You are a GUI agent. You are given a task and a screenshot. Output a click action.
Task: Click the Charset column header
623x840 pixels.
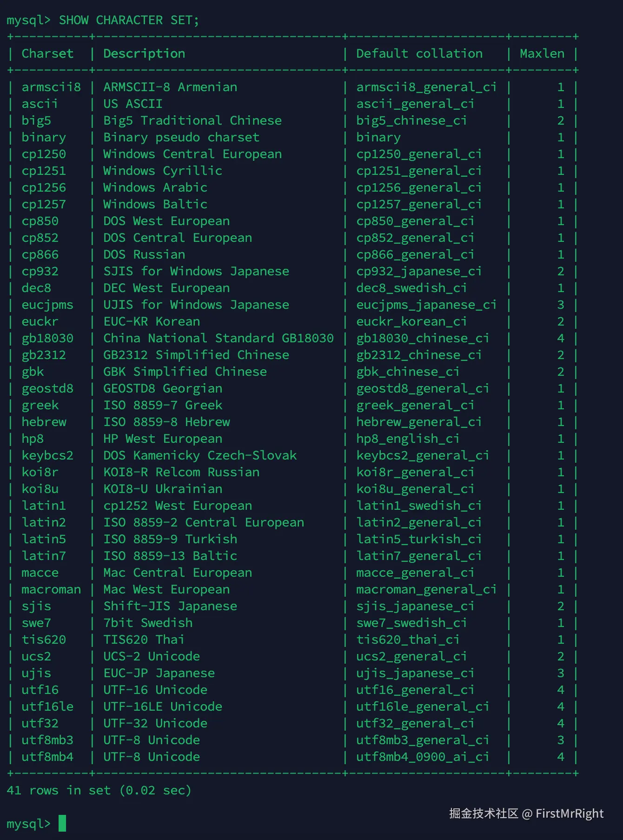pyautogui.click(x=47, y=54)
